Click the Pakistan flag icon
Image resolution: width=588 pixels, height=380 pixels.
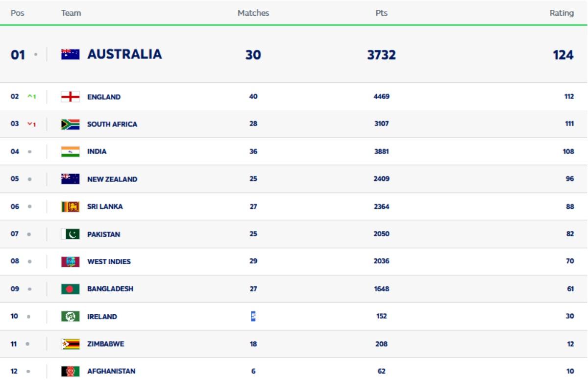(x=70, y=234)
